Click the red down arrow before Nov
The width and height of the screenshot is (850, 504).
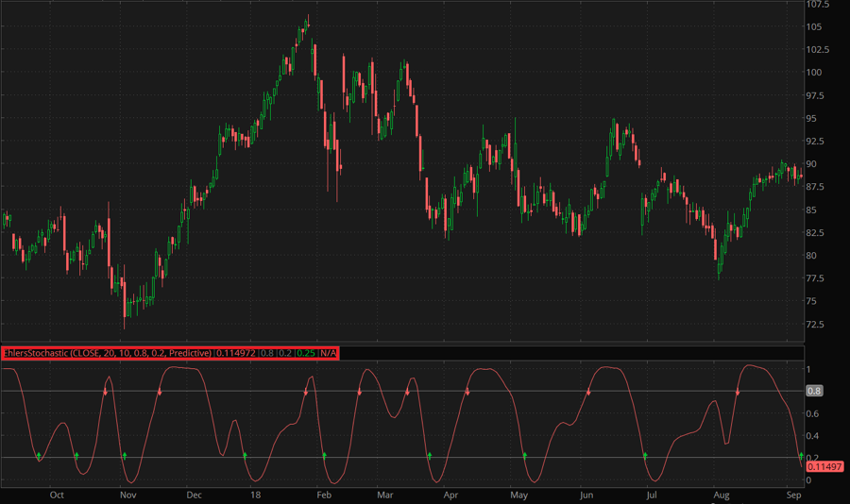point(105,391)
